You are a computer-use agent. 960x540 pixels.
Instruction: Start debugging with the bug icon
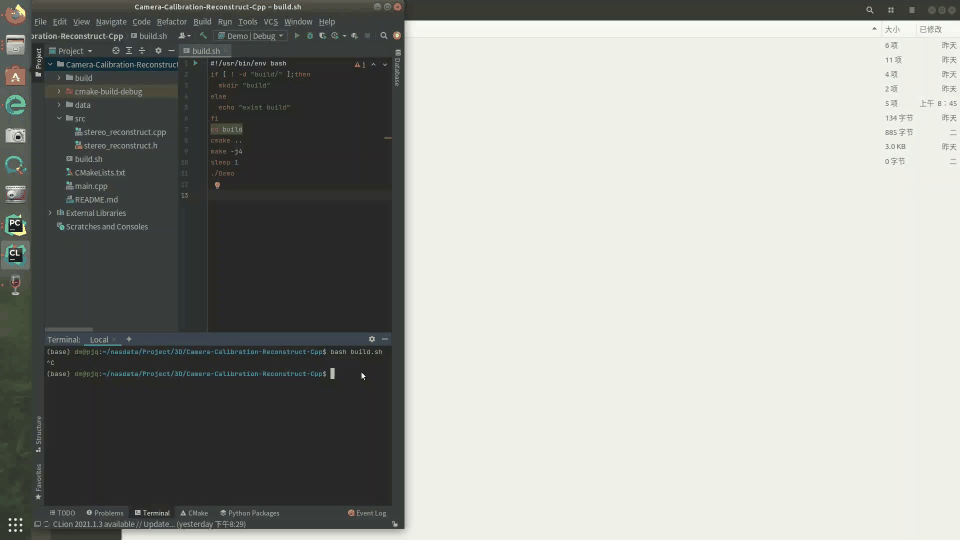310,36
